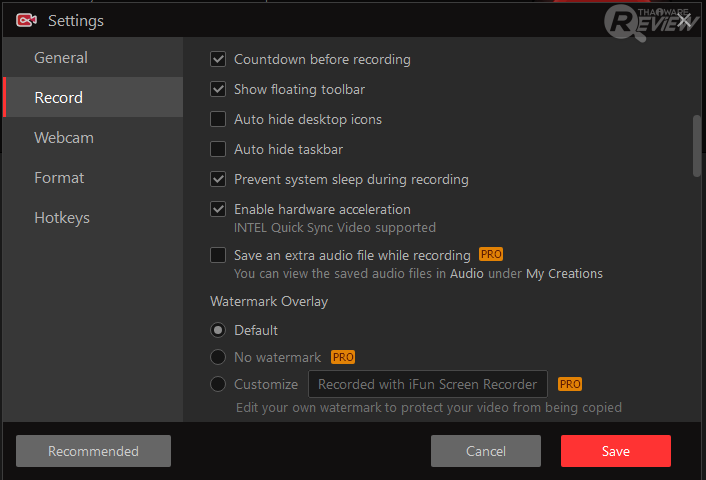
Task: Save the settings
Action: pos(616,451)
